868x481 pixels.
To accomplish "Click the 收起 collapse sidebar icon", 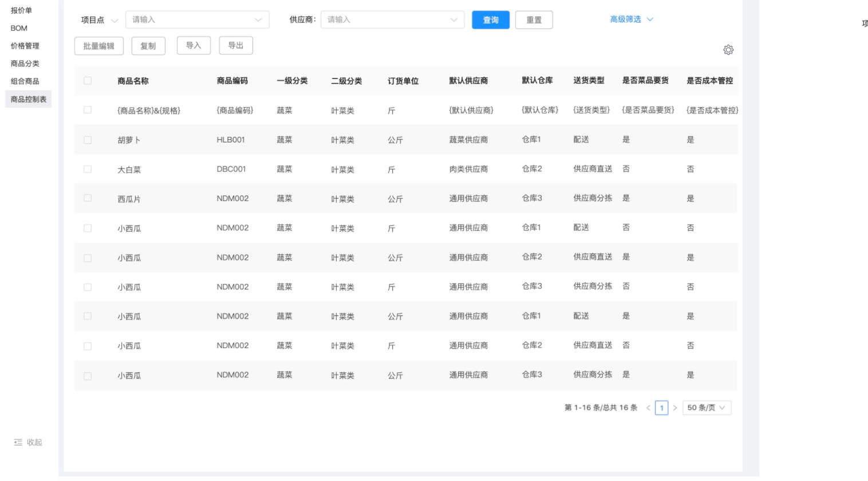I will (18, 442).
